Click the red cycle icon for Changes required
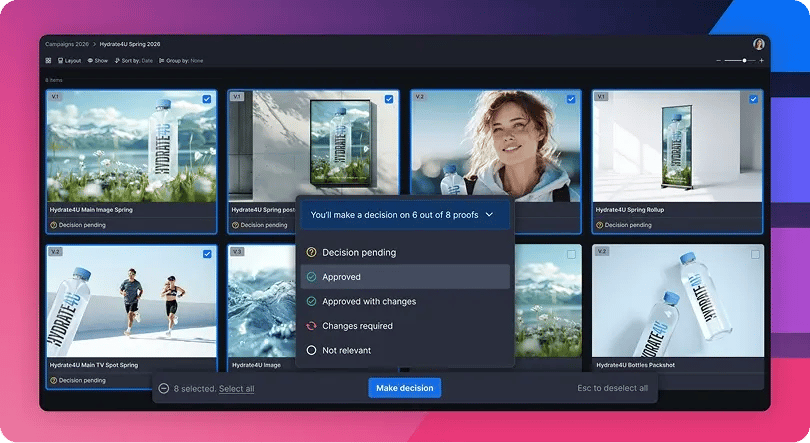This screenshot has width=810, height=443. coord(311,326)
